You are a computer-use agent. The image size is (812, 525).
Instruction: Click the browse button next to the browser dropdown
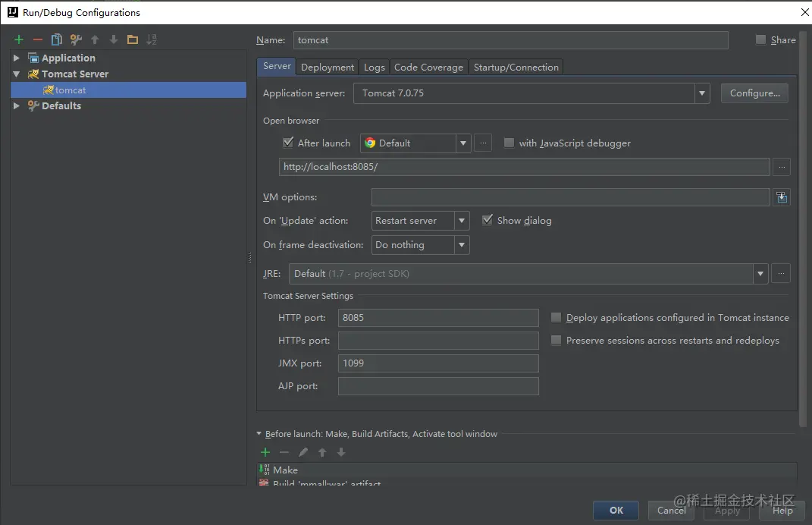483,143
